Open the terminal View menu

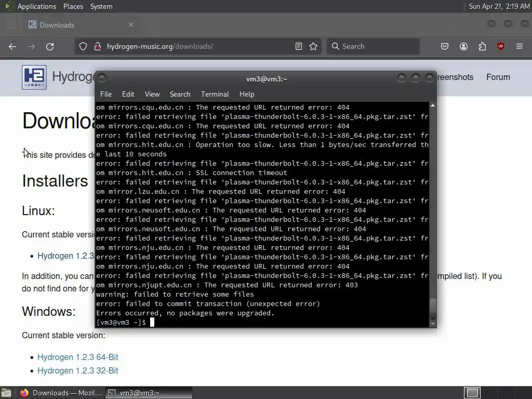click(152, 95)
